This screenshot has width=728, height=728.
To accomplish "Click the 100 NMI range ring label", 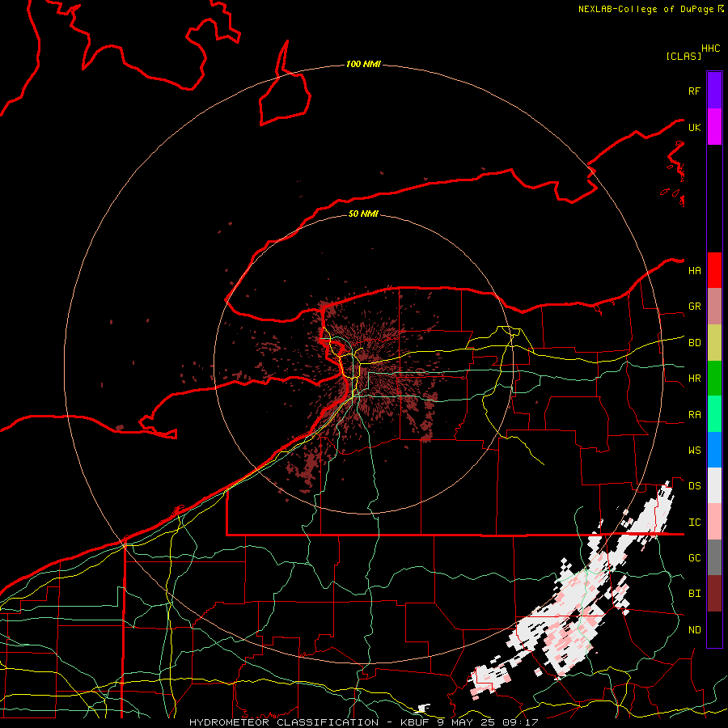I will [x=363, y=64].
